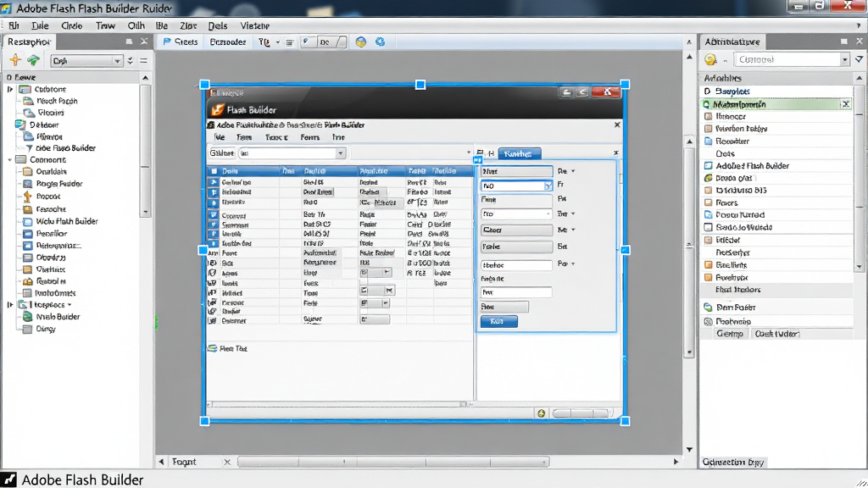Click the 'Prv' text field in the form
Image resolution: width=868 pixels, height=488 pixels.
click(x=516, y=292)
